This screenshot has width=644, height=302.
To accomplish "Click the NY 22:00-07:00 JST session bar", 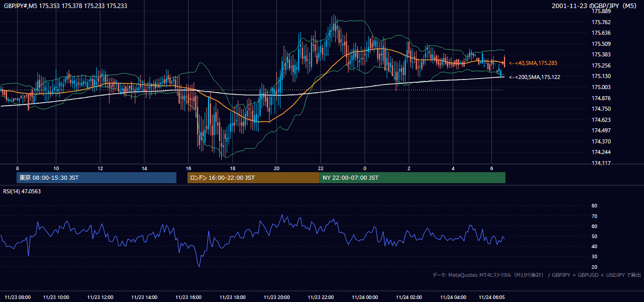I will [x=412, y=178].
